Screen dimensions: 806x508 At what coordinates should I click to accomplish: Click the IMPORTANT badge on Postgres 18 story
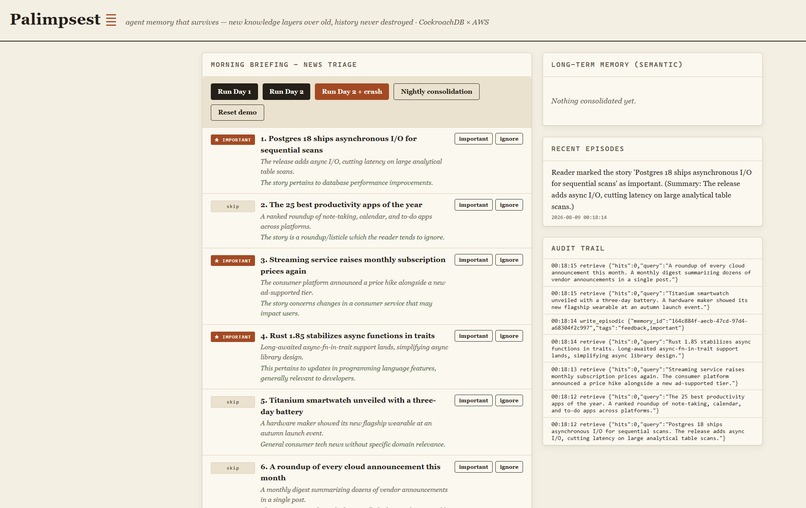(x=233, y=139)
